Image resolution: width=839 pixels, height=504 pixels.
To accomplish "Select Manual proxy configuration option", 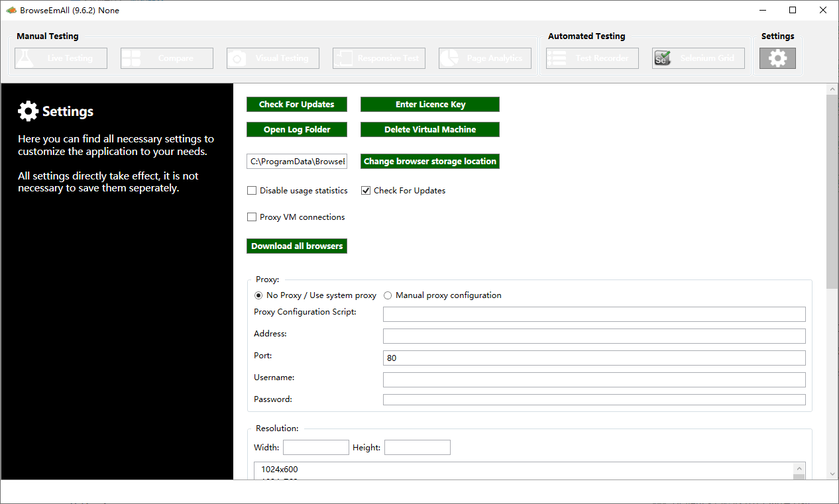I will pyautogui.click(x=388, y=295).
